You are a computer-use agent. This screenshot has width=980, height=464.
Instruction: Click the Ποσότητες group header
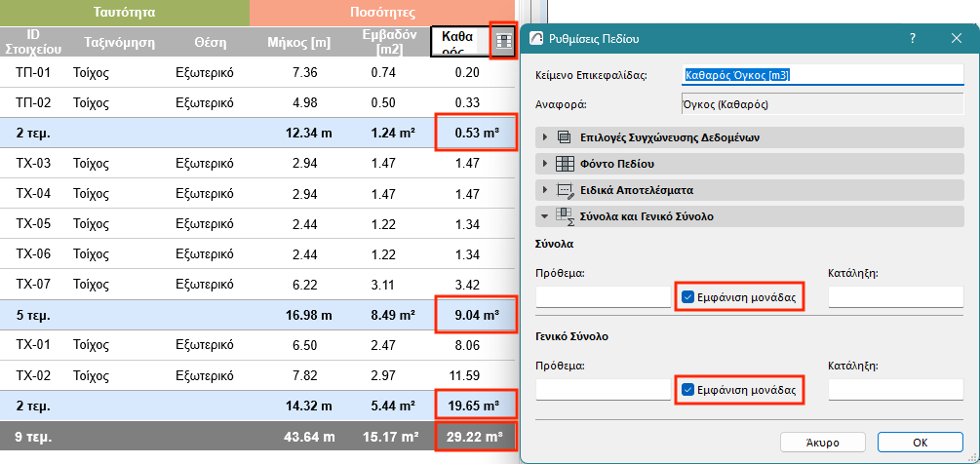382,13
